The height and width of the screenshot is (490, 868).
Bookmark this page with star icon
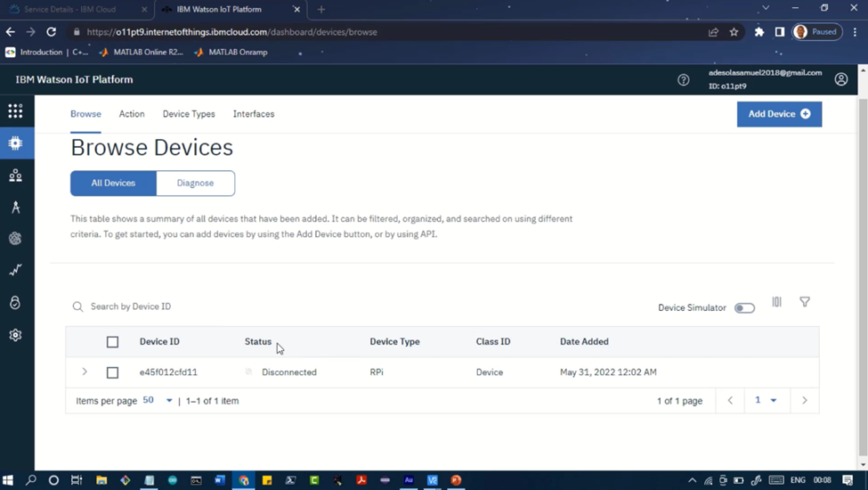click(x=734, y=32)
